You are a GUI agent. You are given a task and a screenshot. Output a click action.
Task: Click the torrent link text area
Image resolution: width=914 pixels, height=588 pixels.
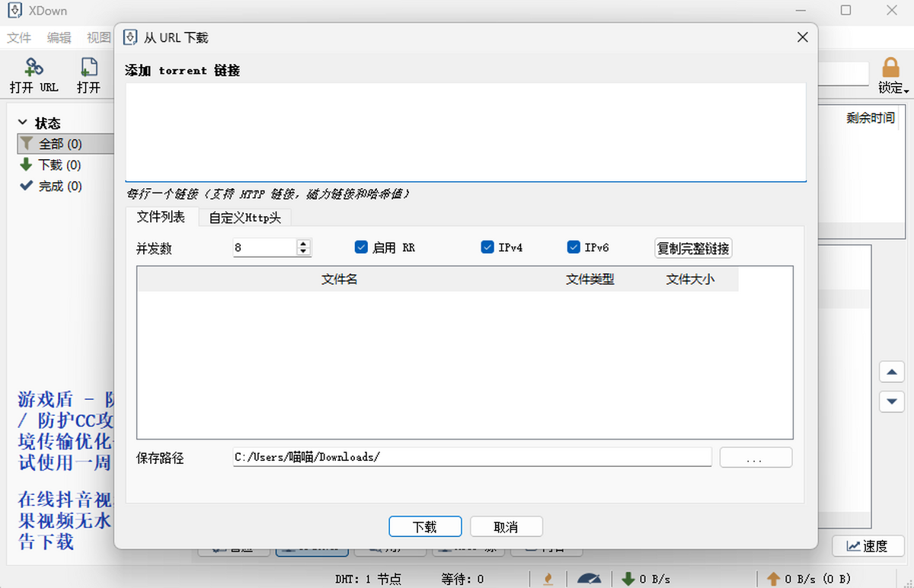click(x=465, y=132)
